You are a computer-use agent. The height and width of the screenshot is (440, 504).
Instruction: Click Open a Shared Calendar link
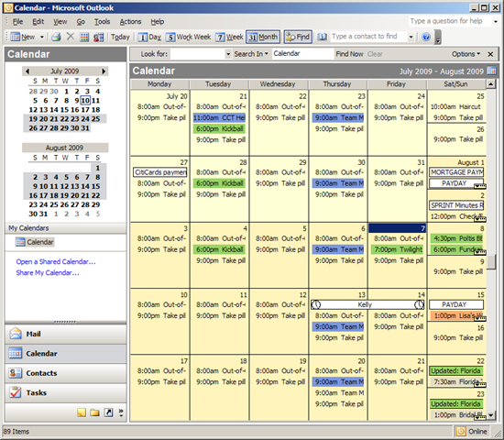tap(56, 262)
